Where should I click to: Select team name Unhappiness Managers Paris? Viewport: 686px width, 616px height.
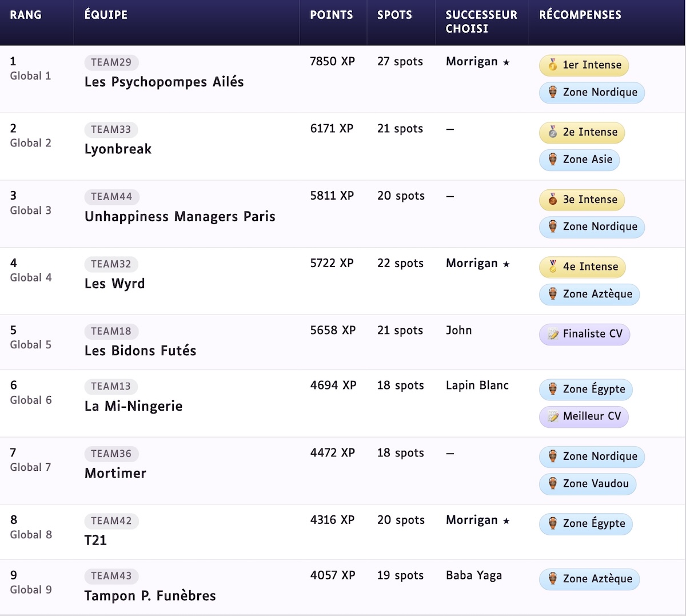tap(180, 217)
